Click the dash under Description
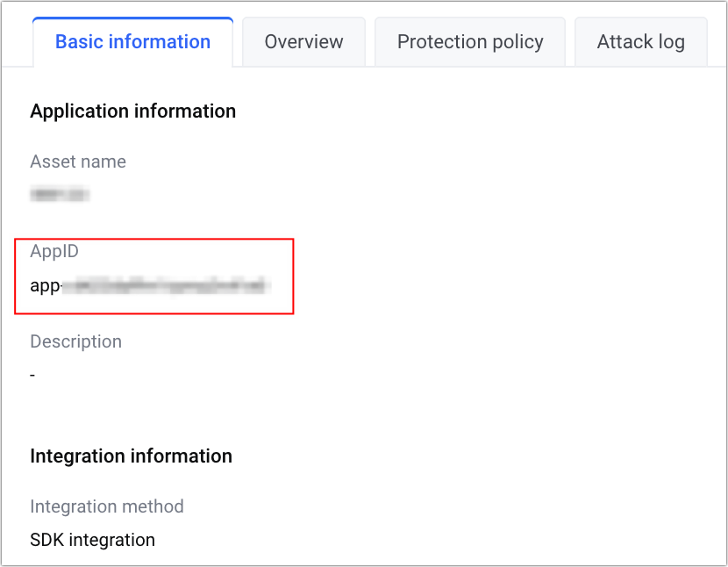 coord(32,375)
